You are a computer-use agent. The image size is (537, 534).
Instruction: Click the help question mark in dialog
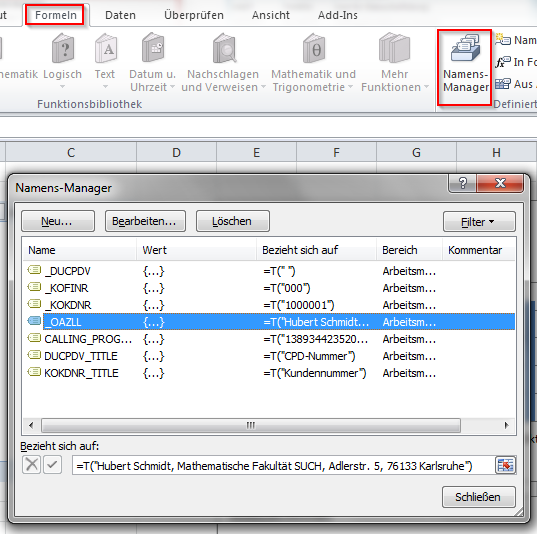click(x=462, y=183)
